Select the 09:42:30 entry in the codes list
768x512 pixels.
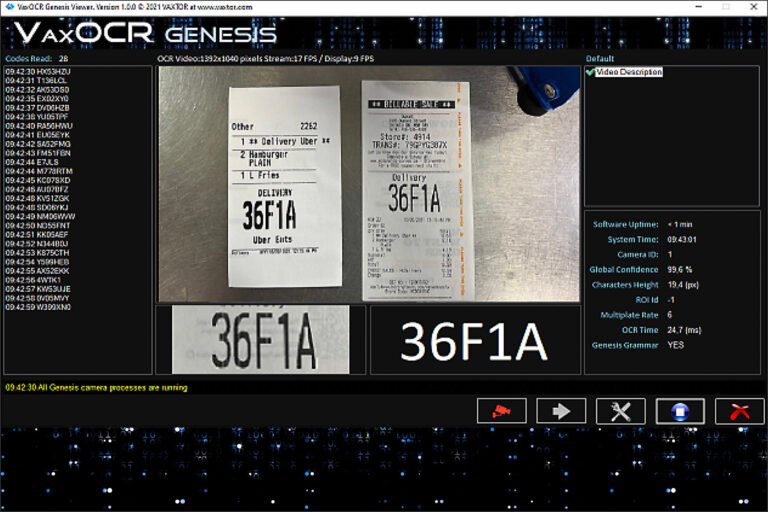pyautogui.click(x=38, y=72)
